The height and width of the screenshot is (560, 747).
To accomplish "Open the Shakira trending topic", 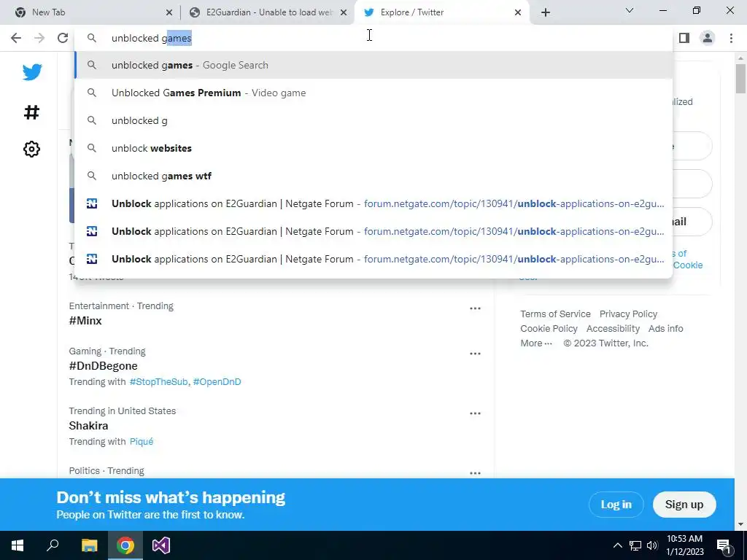I will point(88,425).
